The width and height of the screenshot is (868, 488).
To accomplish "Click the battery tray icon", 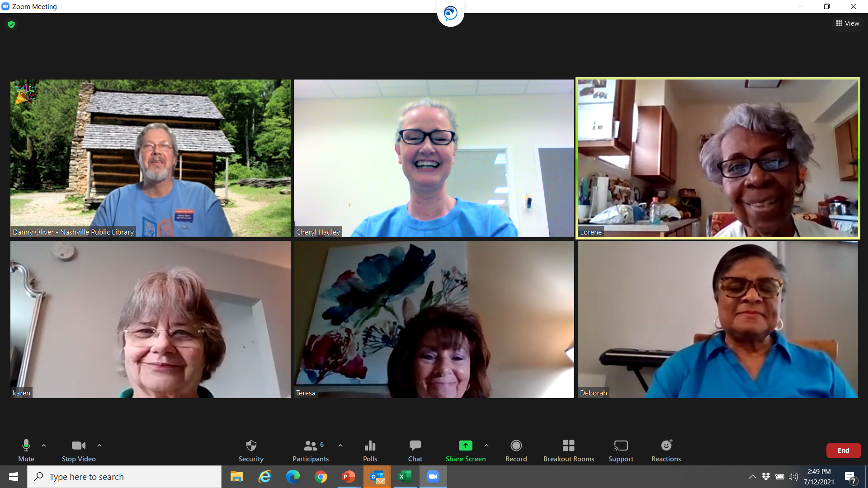I will click(x=780, y=477).
